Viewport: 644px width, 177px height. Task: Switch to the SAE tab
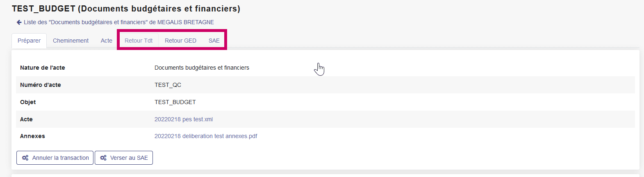(214, 41)
